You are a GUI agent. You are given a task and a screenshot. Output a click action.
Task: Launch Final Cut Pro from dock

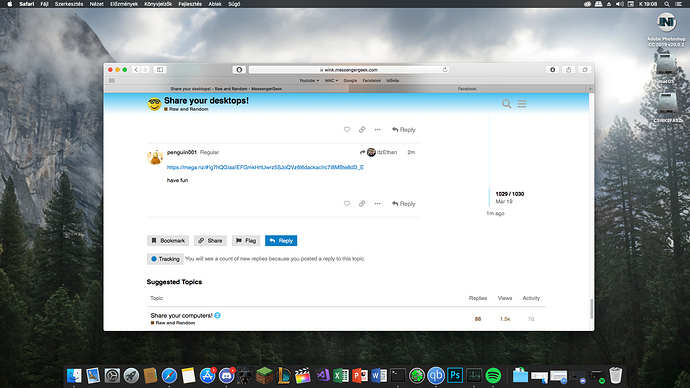pos(303,376)
